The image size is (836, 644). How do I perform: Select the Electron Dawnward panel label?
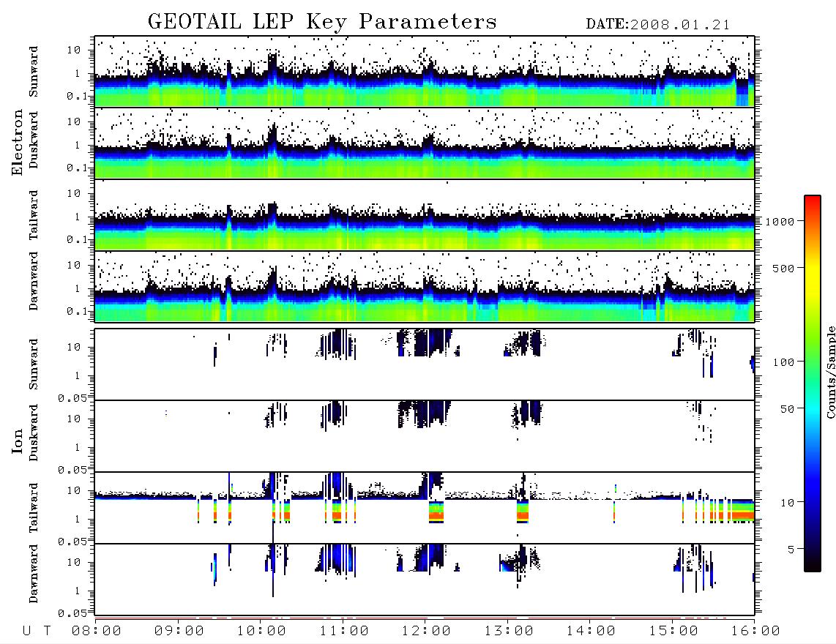point(34,282)
